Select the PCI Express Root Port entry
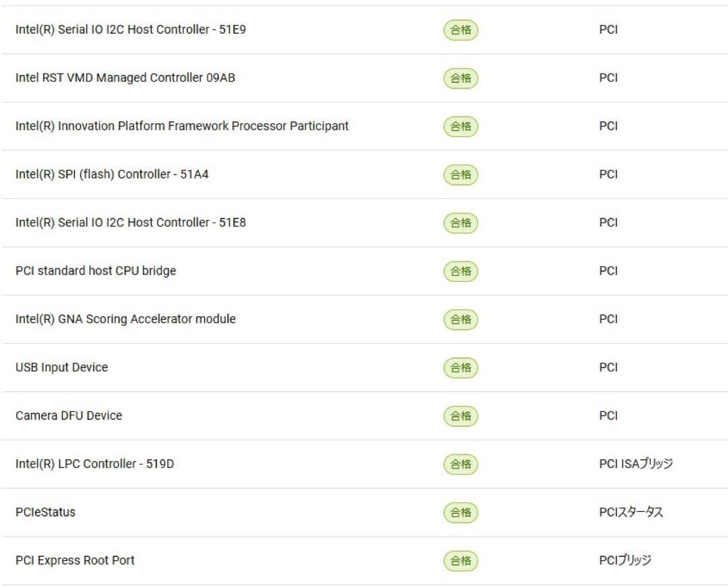The image size is (728, 588). pyautogui.click(x=75, y=560)
